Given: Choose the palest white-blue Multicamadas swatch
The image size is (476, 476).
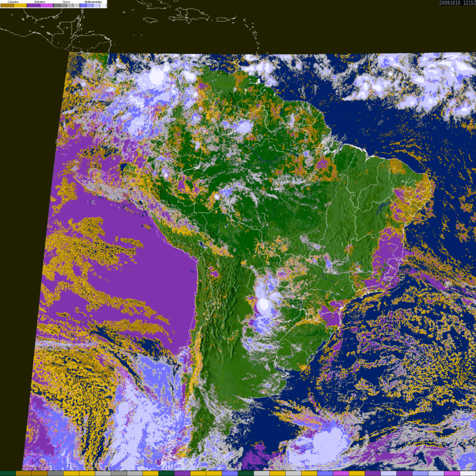Looking at the screenshot, I should tap(103, 5).
